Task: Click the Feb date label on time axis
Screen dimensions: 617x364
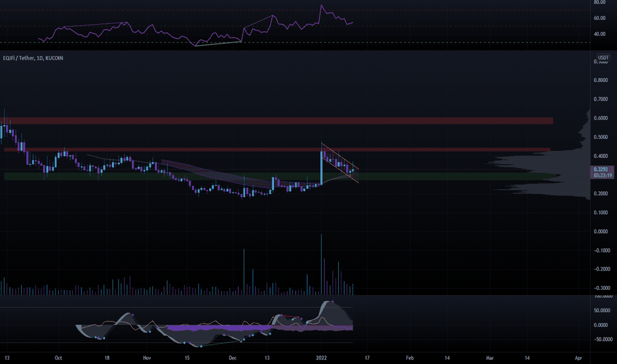Action: tap(410, 357)
